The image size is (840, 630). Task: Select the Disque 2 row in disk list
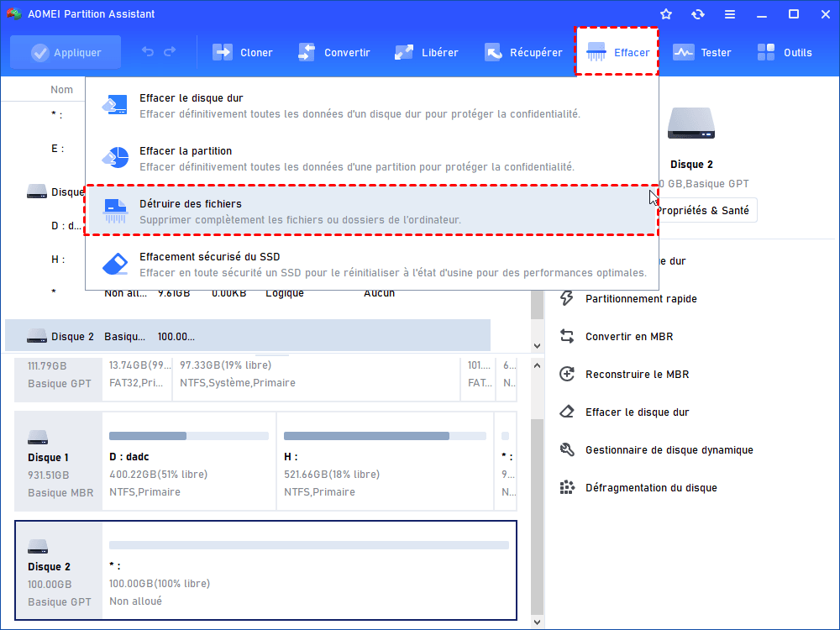tap(248, 337)
